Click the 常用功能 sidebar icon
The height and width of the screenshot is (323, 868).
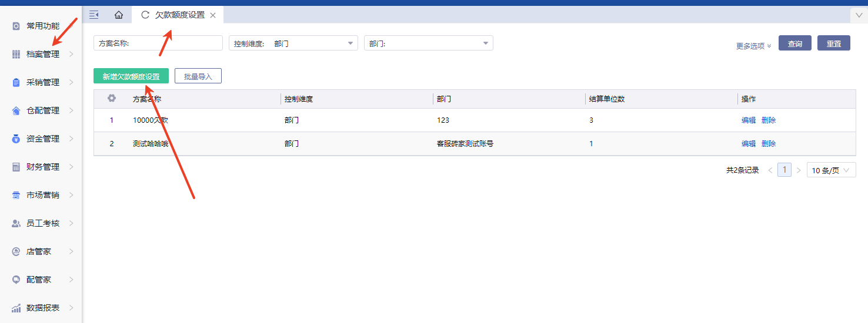pyautogui.click(x=16, y=26)
